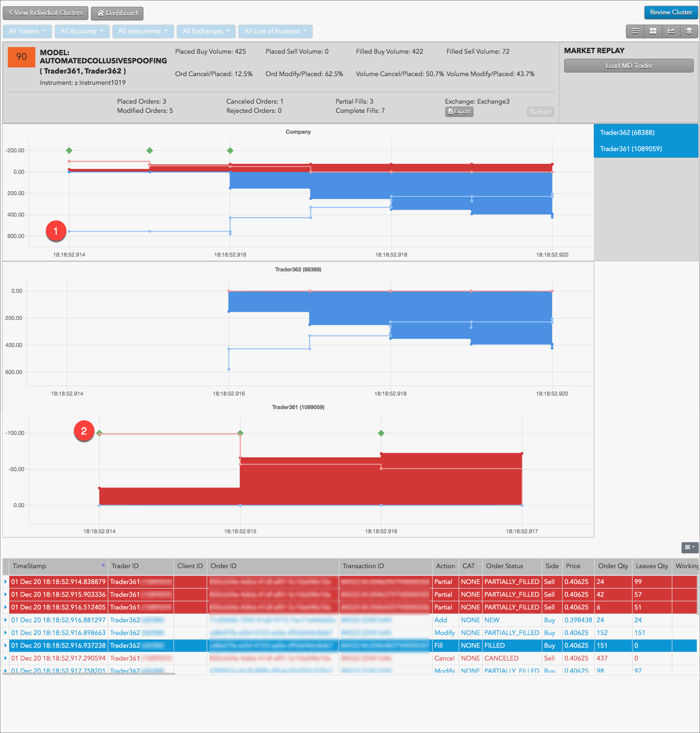The image size is (700, 733).
Task: Open the All Instruments dropdown
Action: click(x=143, y=31)
